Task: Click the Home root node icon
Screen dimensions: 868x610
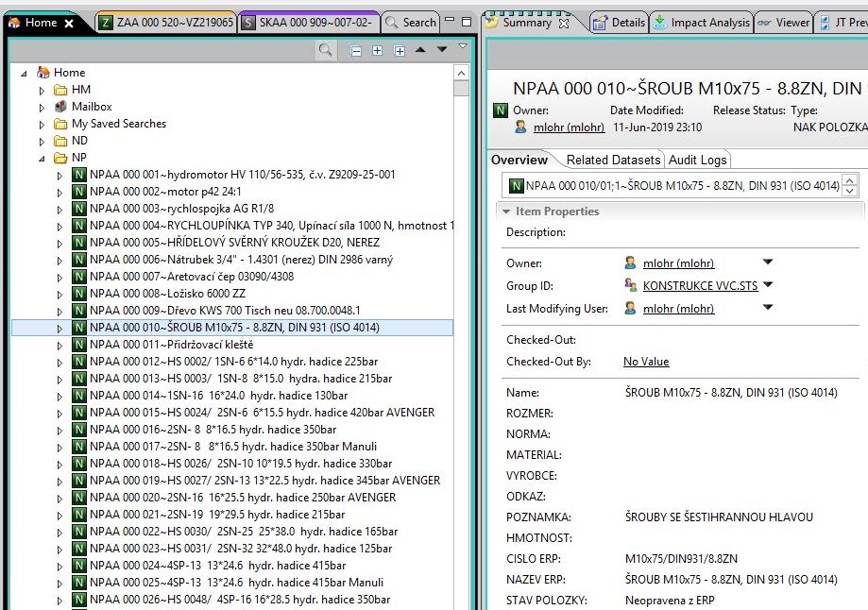Action: coord(43,72)
